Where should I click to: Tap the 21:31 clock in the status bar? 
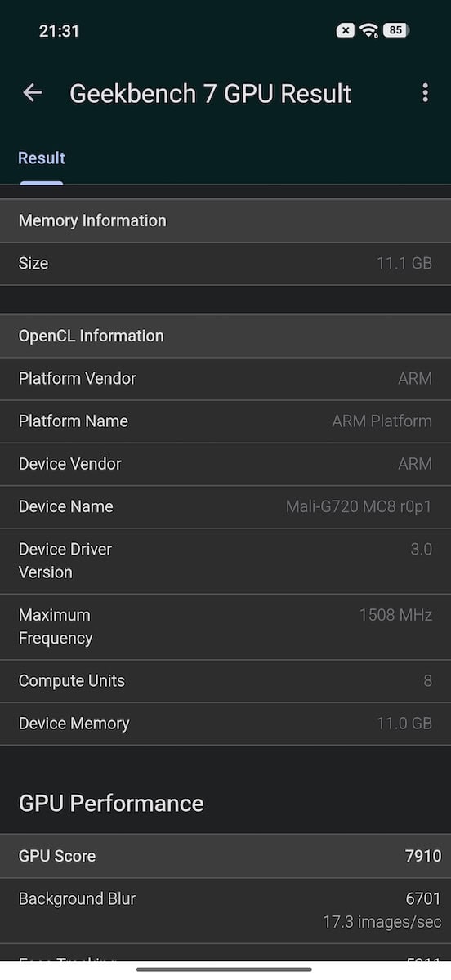[59, 31]
